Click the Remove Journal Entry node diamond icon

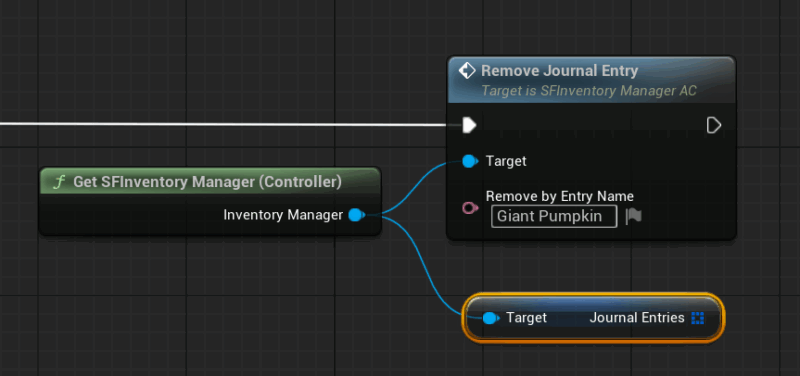pyautogui.click(x=467, y=71)
